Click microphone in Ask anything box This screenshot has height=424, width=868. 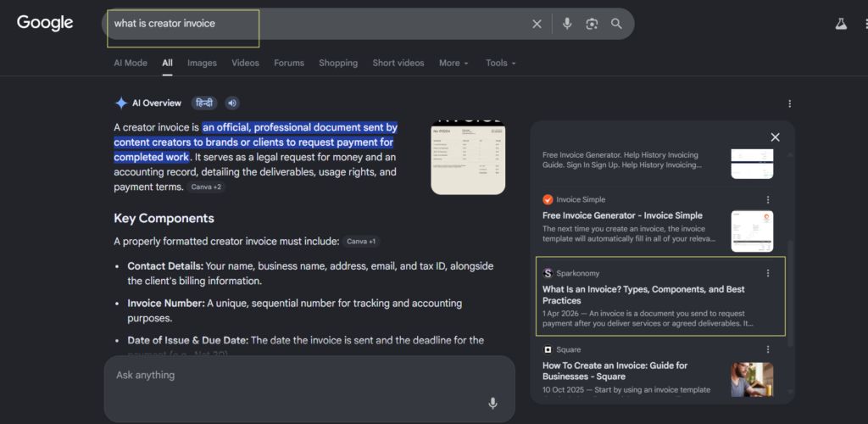coord(492,404)
